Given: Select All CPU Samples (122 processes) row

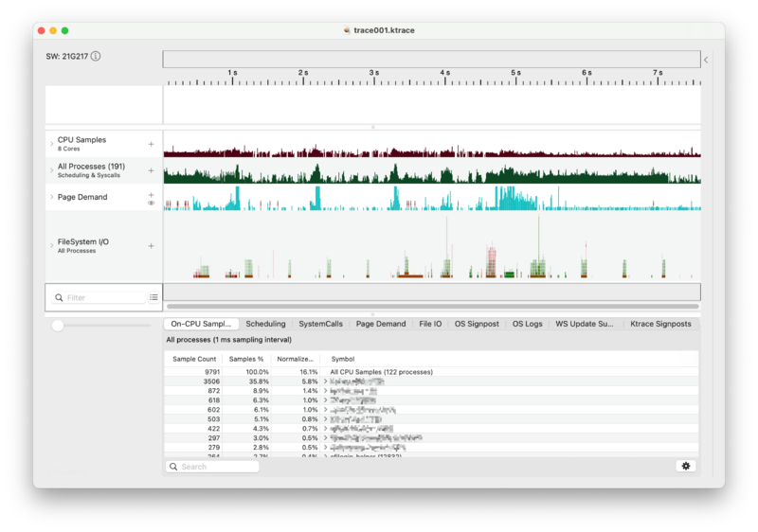Looking at the screenshot, I should point(431,372).
